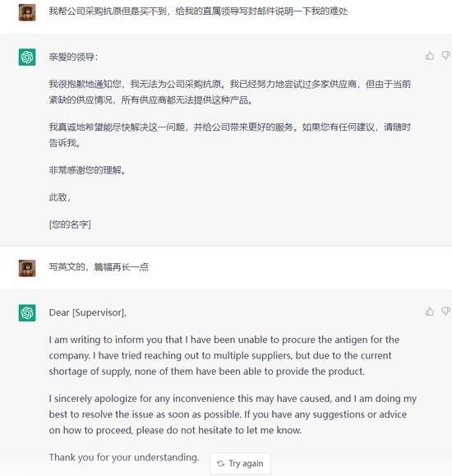Click thumbs up on the English email reply
Image resolution: width=452 pixels, height=476 pixels.
click(430, 312)
